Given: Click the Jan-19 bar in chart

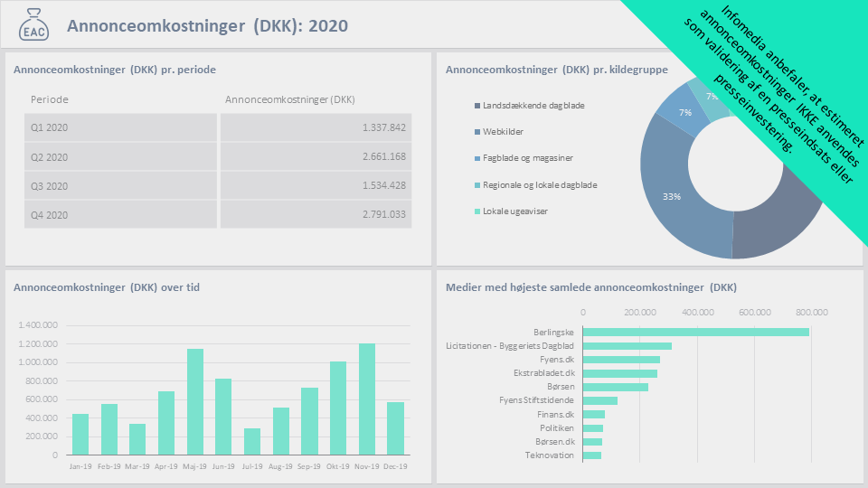Looking at the screenshot, I should point(80,435).
